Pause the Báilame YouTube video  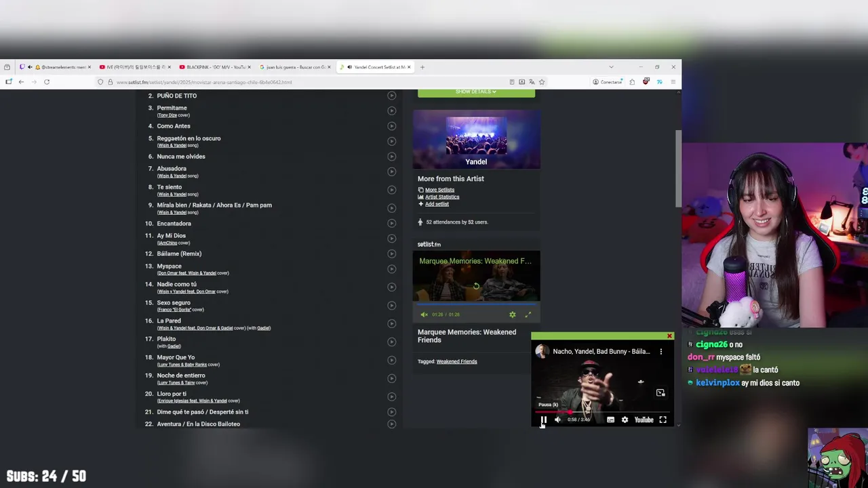click(543, 420)
